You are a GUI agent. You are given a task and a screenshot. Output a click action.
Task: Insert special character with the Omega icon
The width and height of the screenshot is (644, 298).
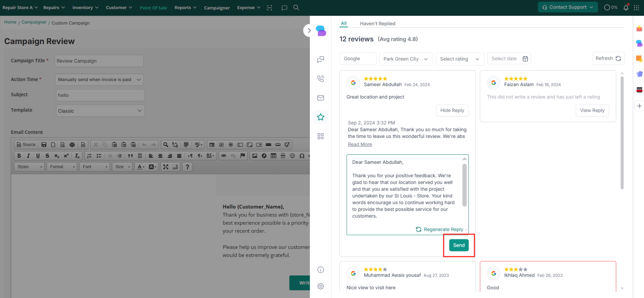pyautogui.click(x=302, y=156)
